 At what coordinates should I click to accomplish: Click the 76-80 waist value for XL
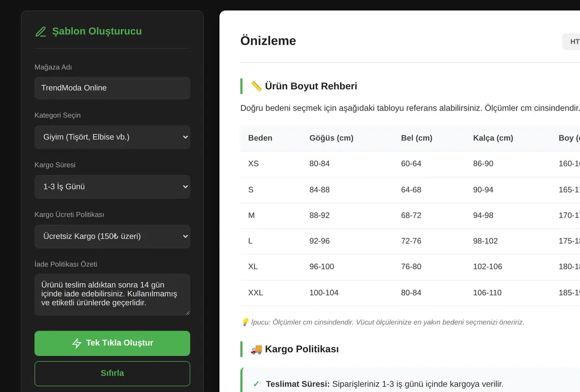[x=411, y=267]
